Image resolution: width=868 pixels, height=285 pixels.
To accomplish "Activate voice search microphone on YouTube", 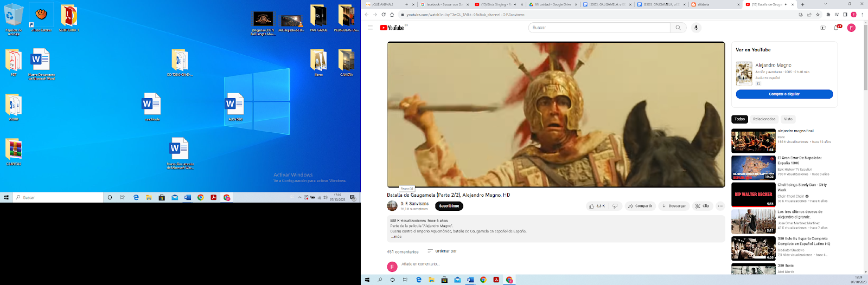I will point(696,28).
